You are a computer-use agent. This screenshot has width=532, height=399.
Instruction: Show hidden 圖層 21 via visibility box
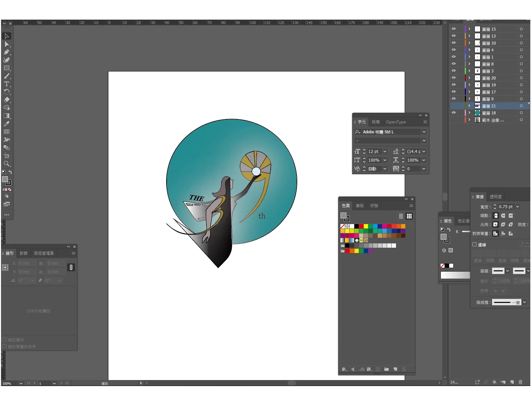pos(454,106)
